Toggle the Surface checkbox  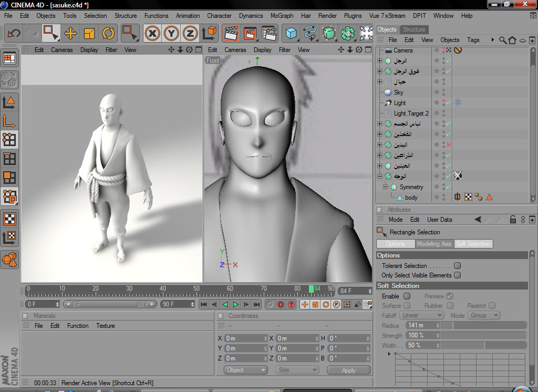tap(407, 305)
